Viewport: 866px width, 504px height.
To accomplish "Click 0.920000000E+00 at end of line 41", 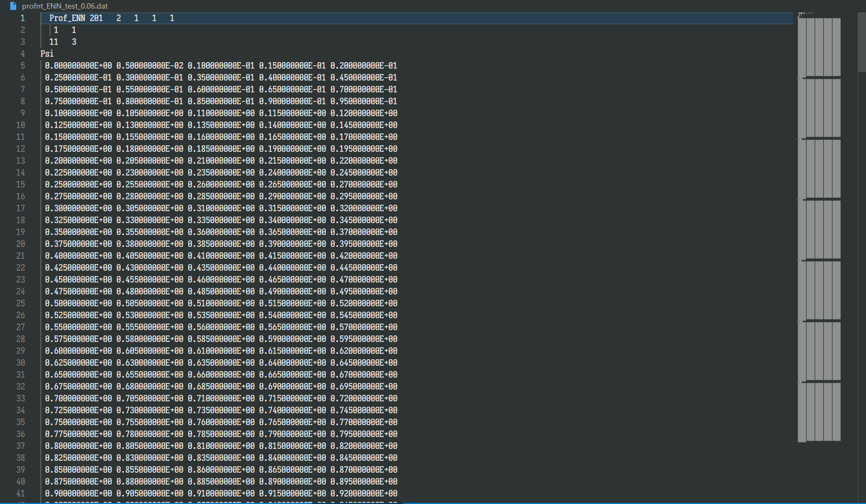I will 364,494.
